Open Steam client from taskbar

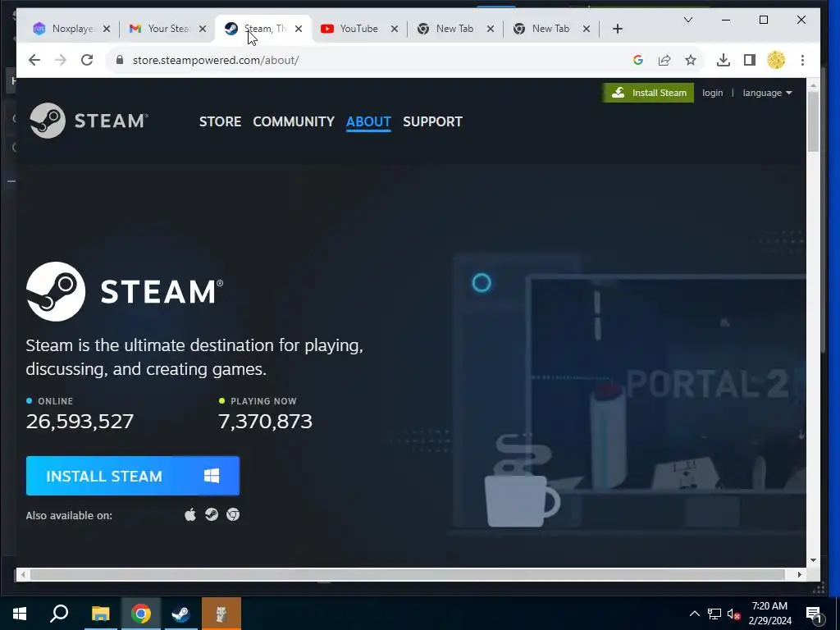[180, 614]
